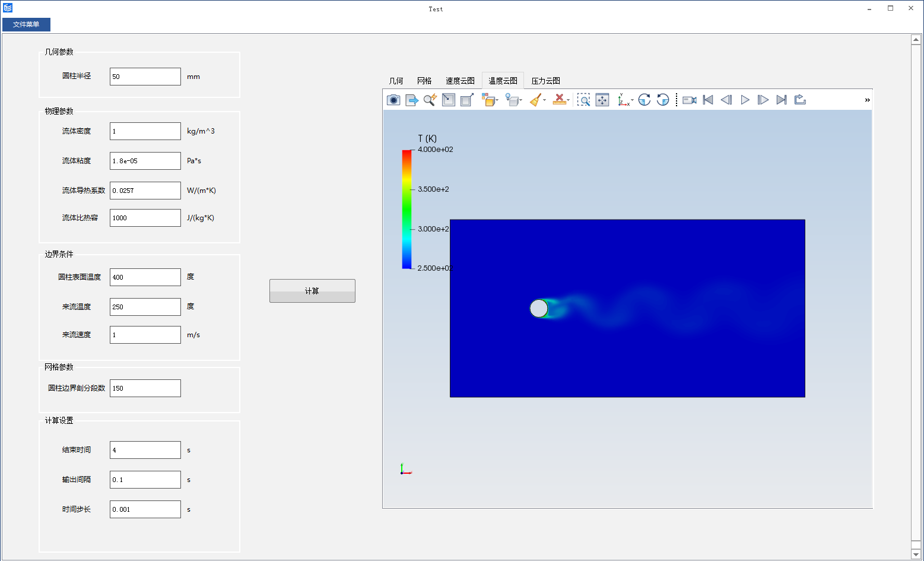
Task: Click the 圆柱边界剖分段数 input field
Action: coord(145,388)
